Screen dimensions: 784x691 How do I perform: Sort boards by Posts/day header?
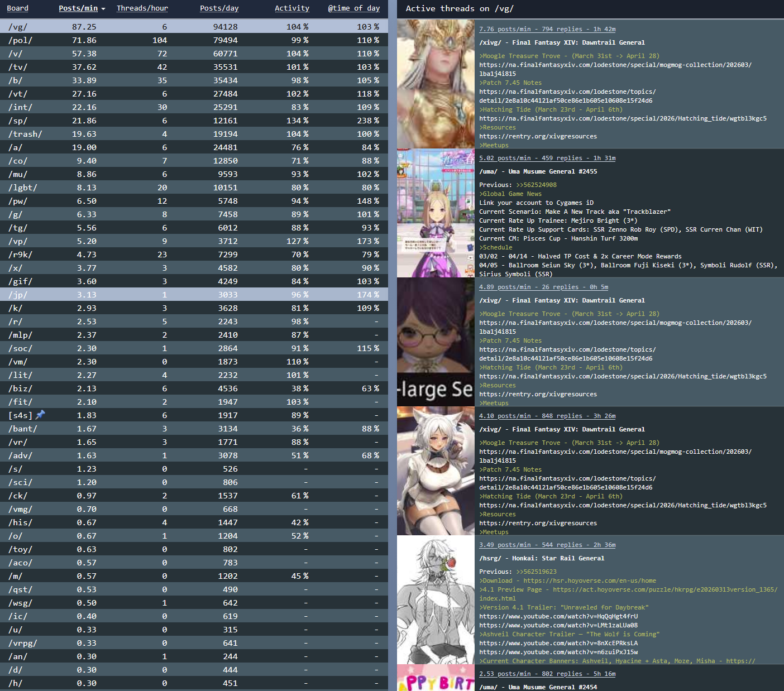tap(219, 8)
